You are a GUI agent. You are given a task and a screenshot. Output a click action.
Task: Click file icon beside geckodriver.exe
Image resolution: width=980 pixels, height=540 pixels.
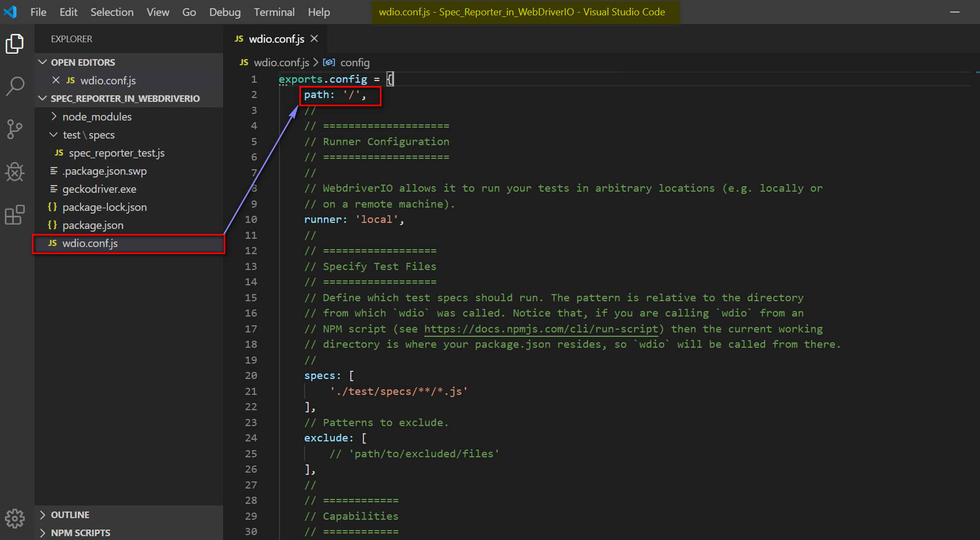[53, 189]
